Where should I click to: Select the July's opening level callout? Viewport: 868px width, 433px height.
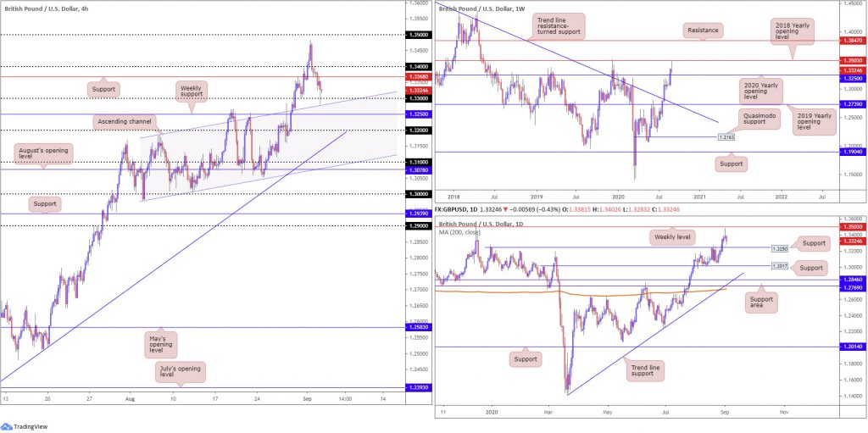pyautogui.click(x=180, y=372)
